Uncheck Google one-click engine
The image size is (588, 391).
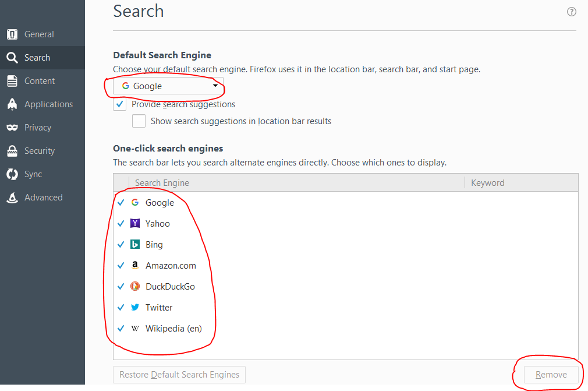point(121,203)
